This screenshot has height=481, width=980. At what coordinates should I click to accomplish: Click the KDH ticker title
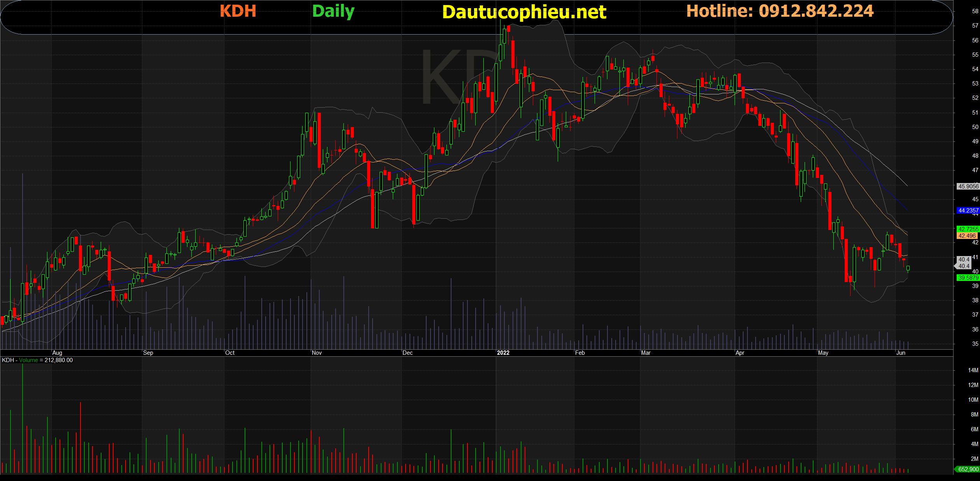pyautogui.click(x=238, y=11)
